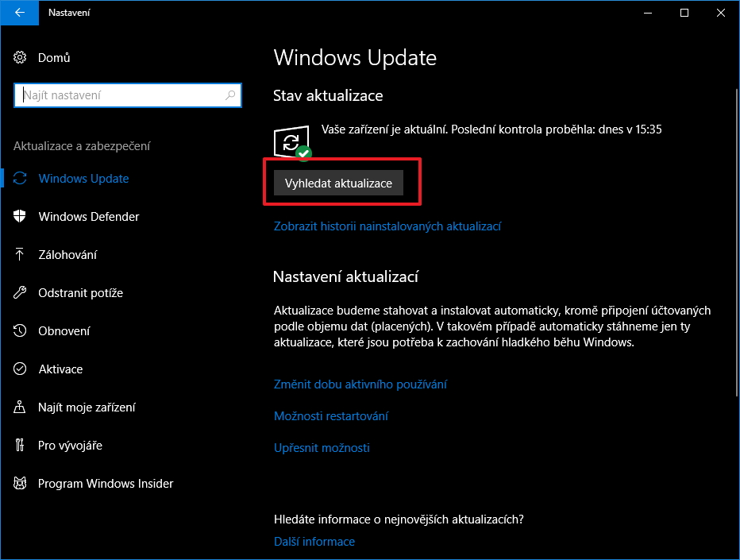Focus the Najít nastavení search field

pos(128,95)
